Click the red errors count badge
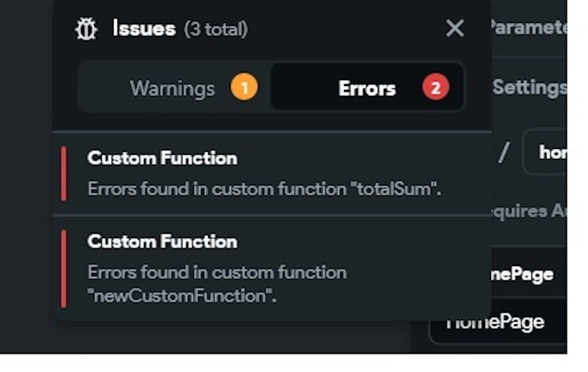 coord(435,88)
